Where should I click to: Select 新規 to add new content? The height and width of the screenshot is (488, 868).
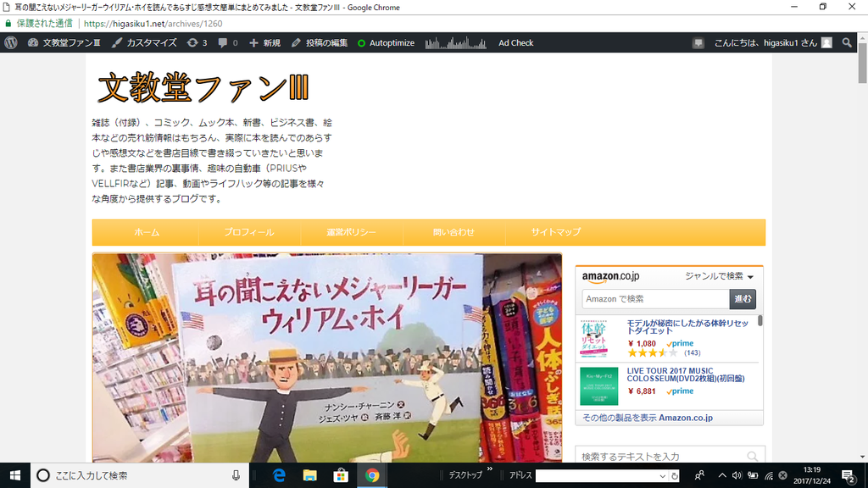click(x=265, y=42)
